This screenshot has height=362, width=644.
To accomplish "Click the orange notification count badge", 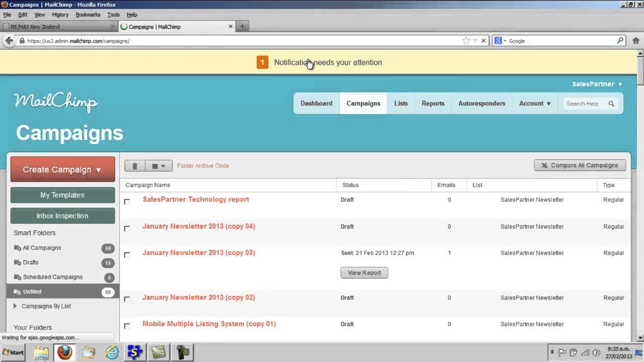I will [262, 62].
